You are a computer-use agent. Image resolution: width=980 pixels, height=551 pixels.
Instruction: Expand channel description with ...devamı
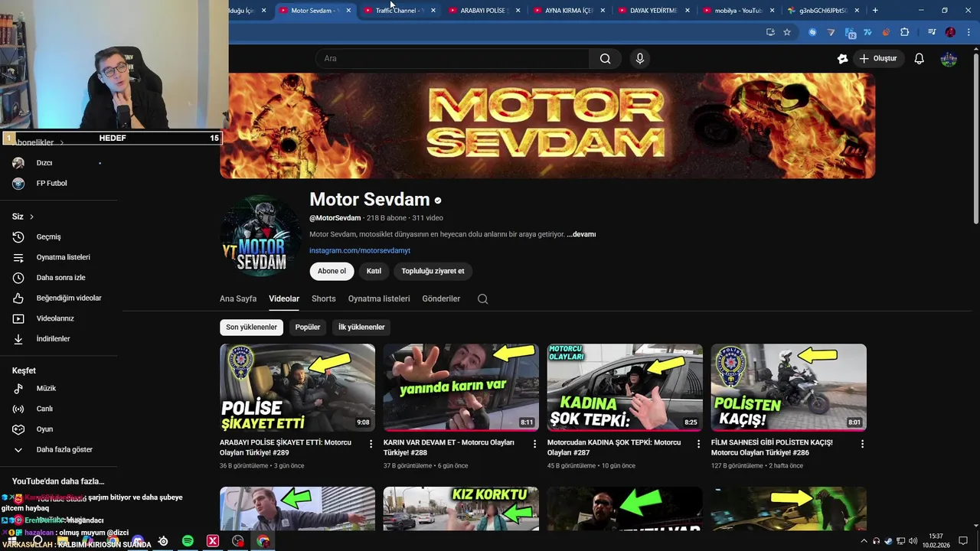[581, 234]
